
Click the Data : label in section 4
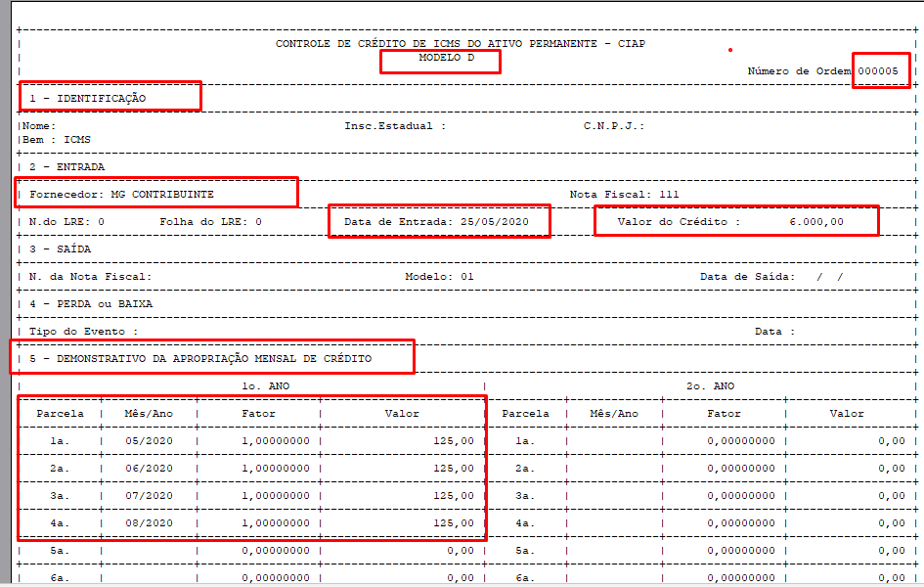coord(774,332)
